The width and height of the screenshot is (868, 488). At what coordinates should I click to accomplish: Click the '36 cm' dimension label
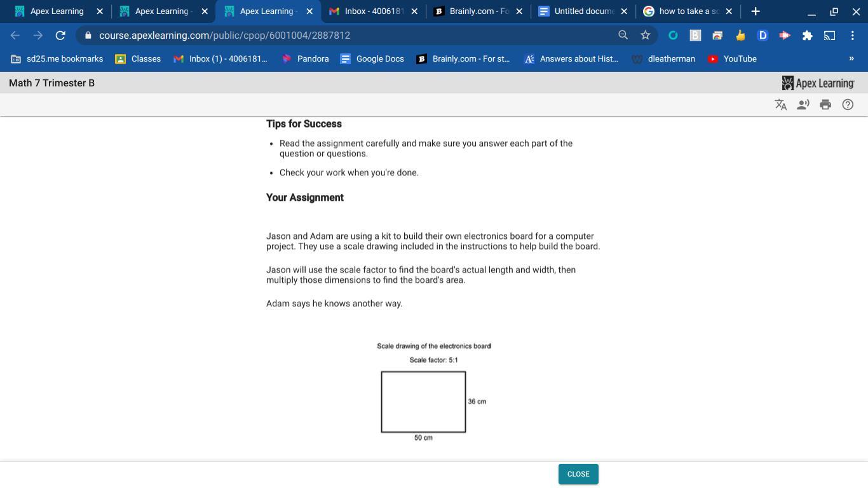477,402
